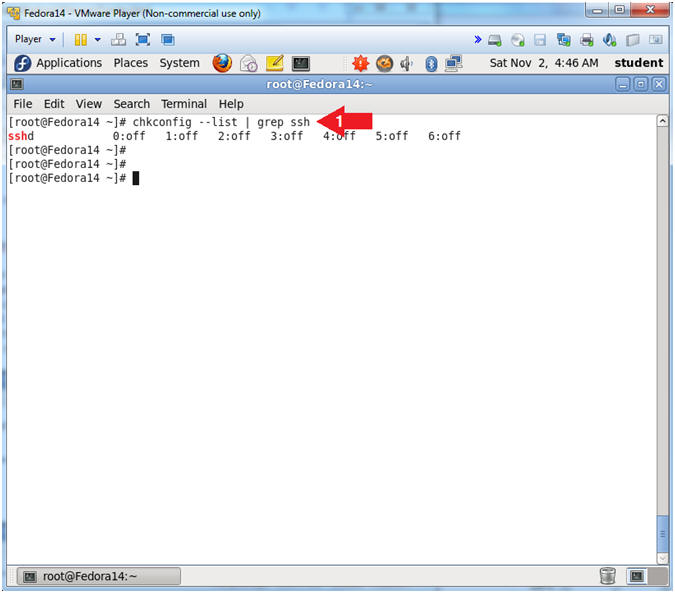
Task: Enter full screen mode icon in VMware
Action: pos(143,40)
